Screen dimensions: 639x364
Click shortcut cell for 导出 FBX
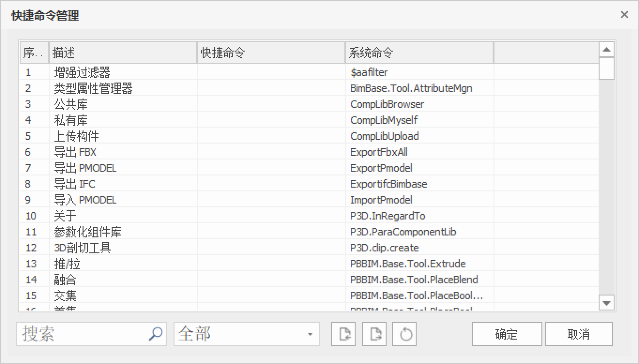click(x=271, y=152)
